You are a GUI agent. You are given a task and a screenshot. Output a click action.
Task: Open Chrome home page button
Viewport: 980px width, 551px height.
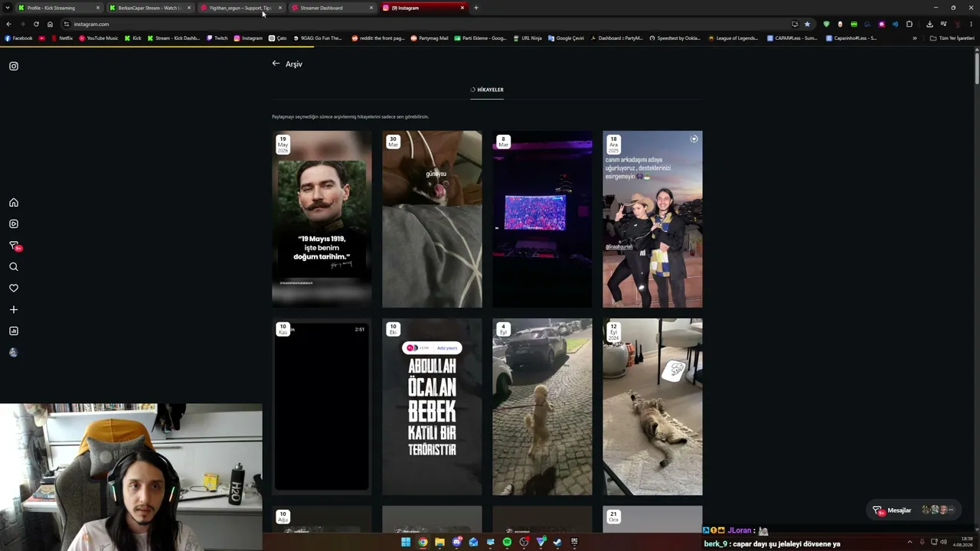(x=50, y=24)
